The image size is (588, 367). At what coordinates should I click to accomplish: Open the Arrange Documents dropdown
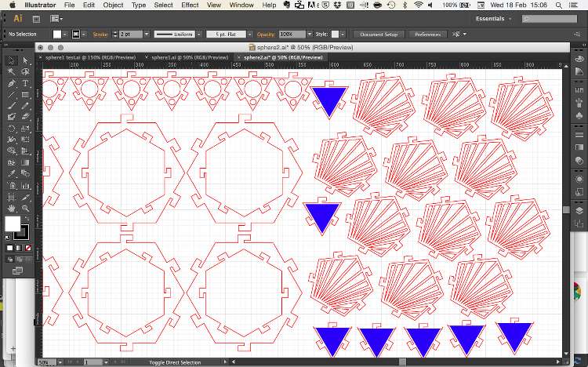(x=56, y=19)
